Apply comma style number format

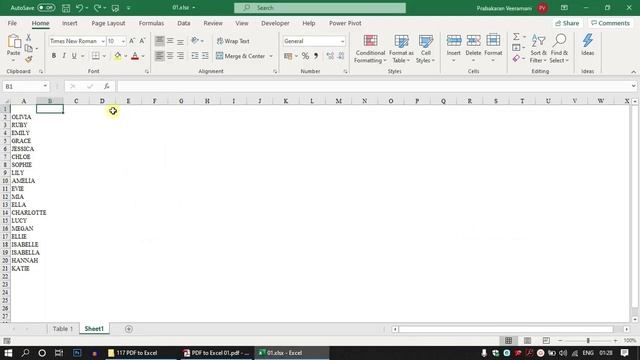[x=316, y=56]
